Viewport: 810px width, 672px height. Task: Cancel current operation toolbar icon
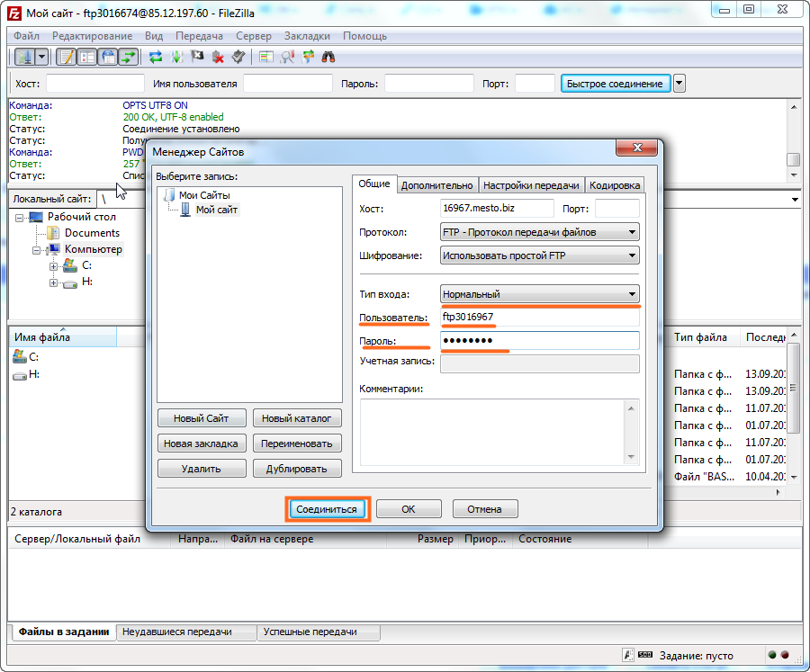click(x=197, y=57)
